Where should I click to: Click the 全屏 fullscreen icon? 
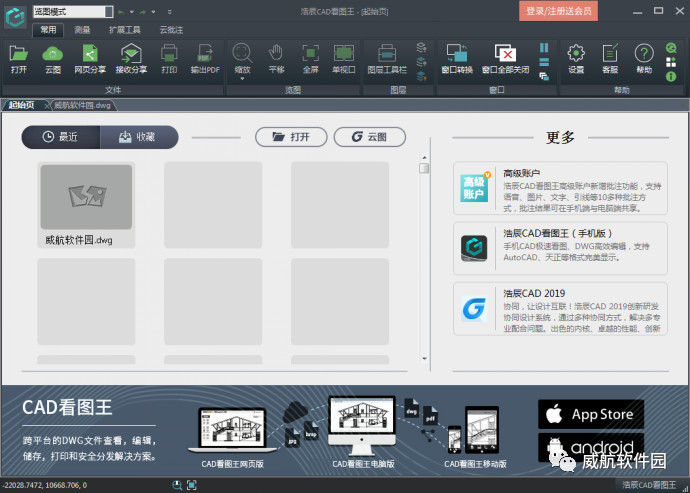click(x=311, y=58)
